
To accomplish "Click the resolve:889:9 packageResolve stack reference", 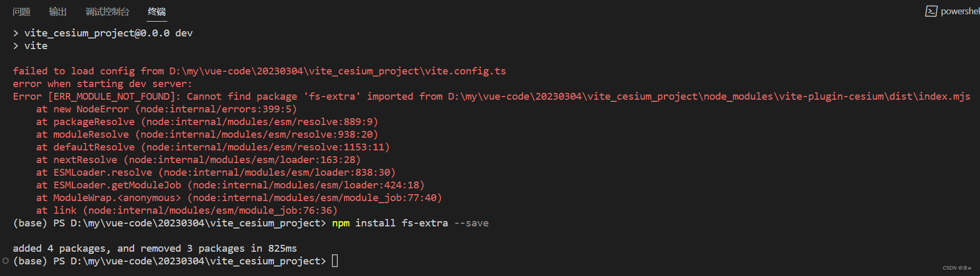I will click(x=260, y=122).
